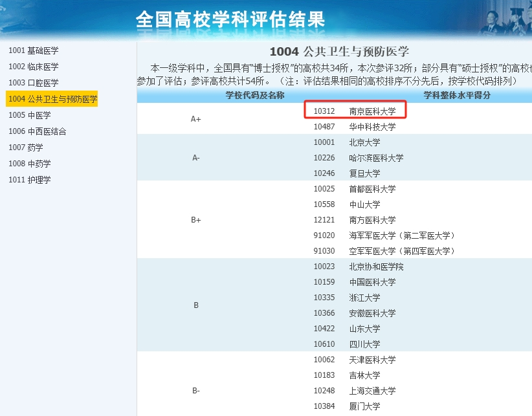This screenshot has height=416, width=532.
Task: Click school code 10246
Action: pyautogui.click(x=324, y=173)
